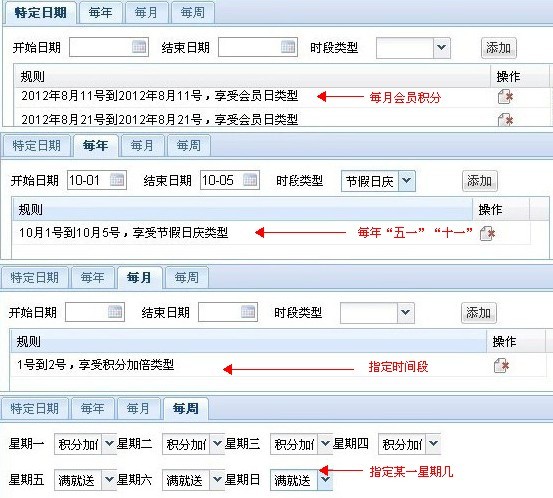
Task: Switch to 每周 tab in top panel
Action: (x=193, y=13)
